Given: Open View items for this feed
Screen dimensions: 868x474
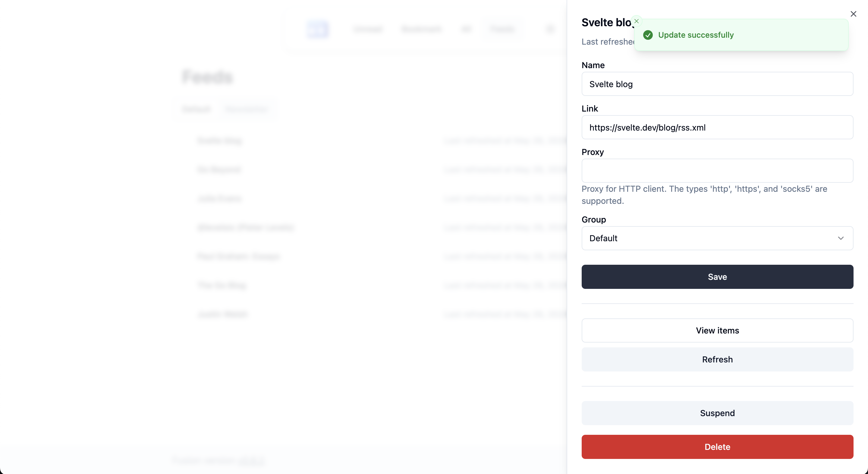Looking at the screenshot, I should coord(717,330).
